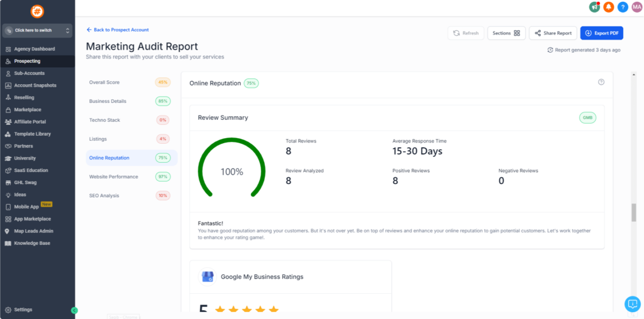The image size is (644, 319).
Task: Go to Account Snapshots in sidebar
Action: coord(35,85)
